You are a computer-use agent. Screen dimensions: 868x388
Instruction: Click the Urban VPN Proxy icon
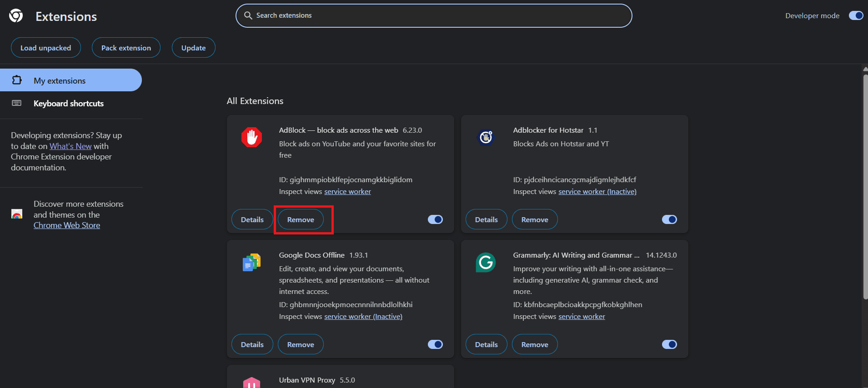[251, 383]
